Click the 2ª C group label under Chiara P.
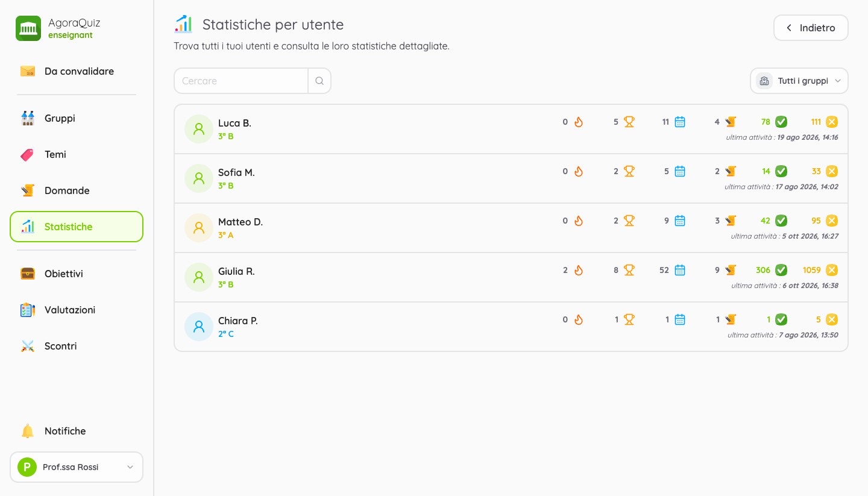This screenshot has width=868, height=496. click(x=226, y=334)
